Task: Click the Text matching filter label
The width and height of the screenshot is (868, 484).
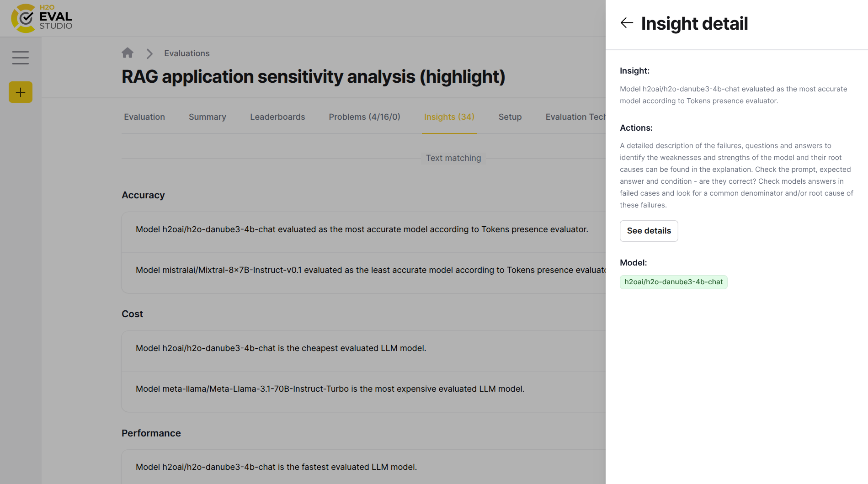Action: (453, 158)
